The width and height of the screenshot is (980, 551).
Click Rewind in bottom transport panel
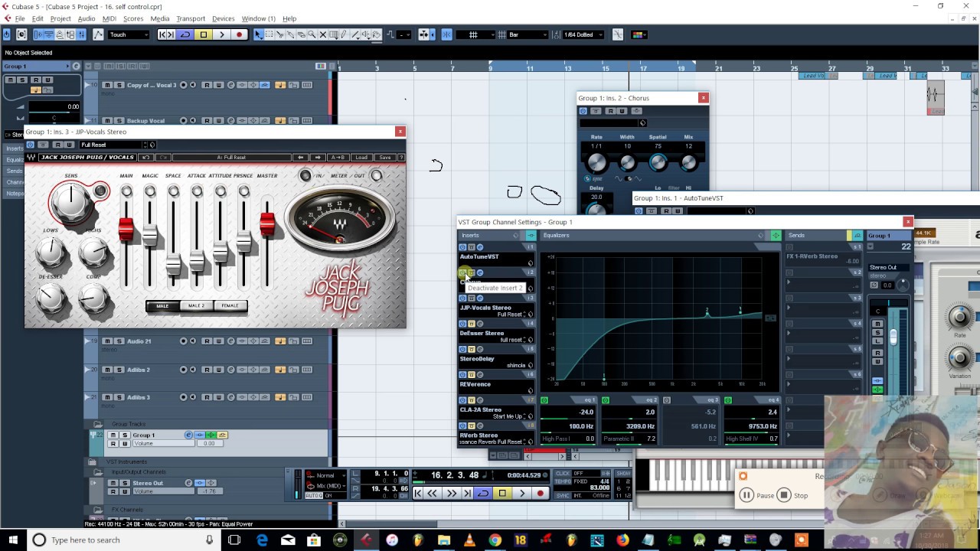(433, 494)
